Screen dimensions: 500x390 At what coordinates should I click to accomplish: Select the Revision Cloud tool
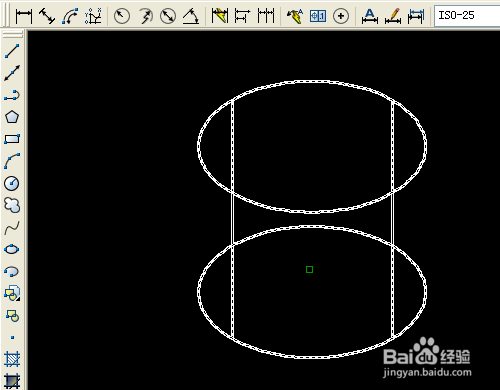pos(12,205)
